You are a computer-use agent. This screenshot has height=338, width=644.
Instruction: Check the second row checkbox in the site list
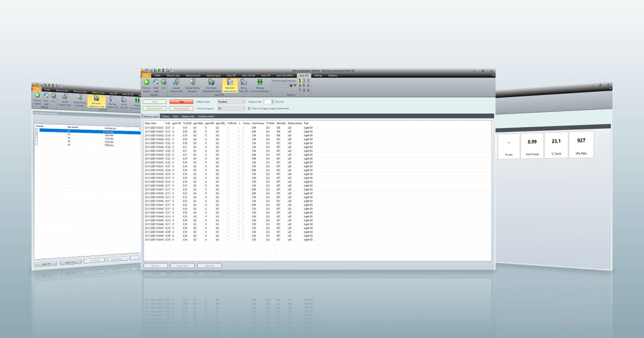pos(36,134)
